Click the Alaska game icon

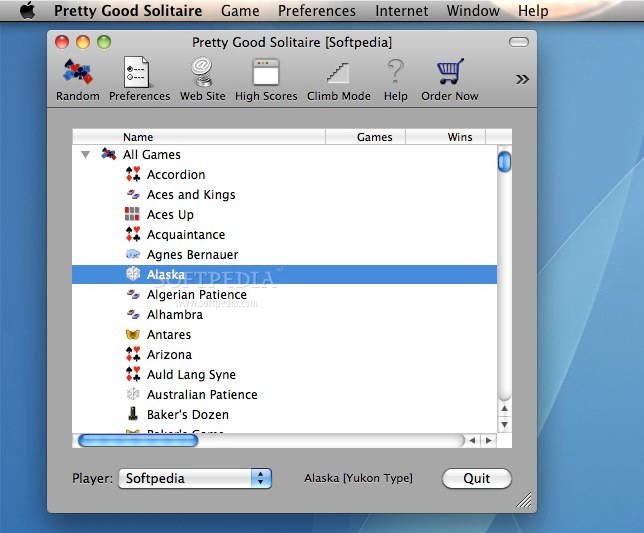tap(133, 274)
